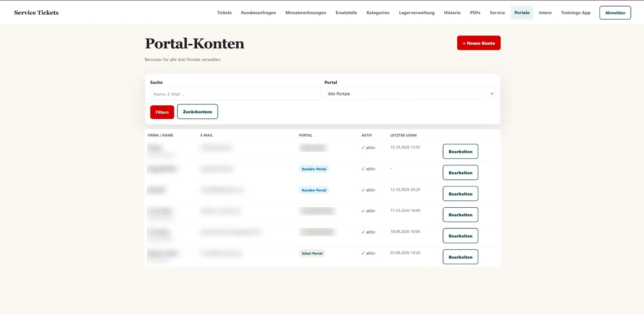
Task: Reset filters via Zurücksetzen
Action: coord(197,111)
